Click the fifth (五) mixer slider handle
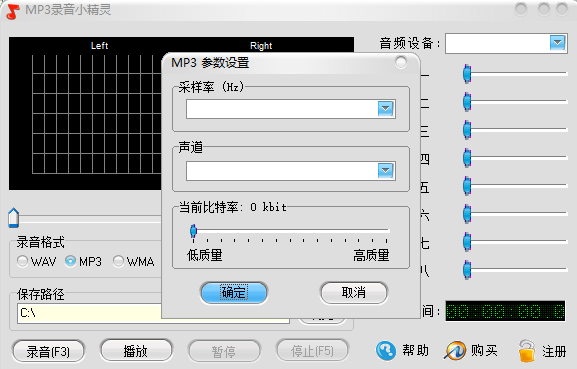The width and height of the screenshot is (577, 369). [467, 185]
